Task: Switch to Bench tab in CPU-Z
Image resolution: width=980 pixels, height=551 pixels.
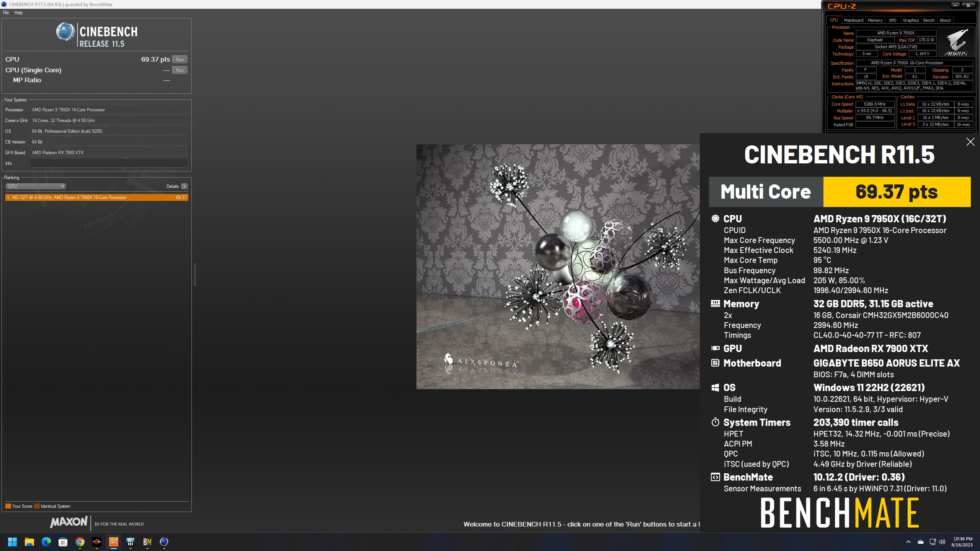Action: 929,20
